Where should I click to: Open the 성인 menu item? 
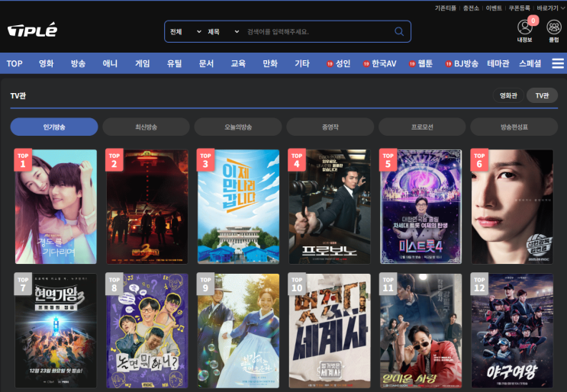[339, 63]
